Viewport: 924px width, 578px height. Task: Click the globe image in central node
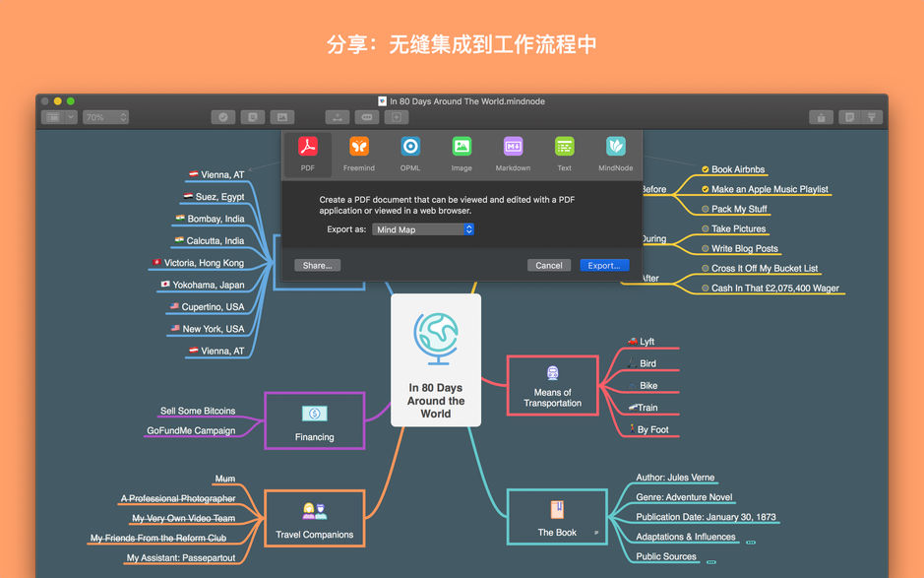point(436,339)
